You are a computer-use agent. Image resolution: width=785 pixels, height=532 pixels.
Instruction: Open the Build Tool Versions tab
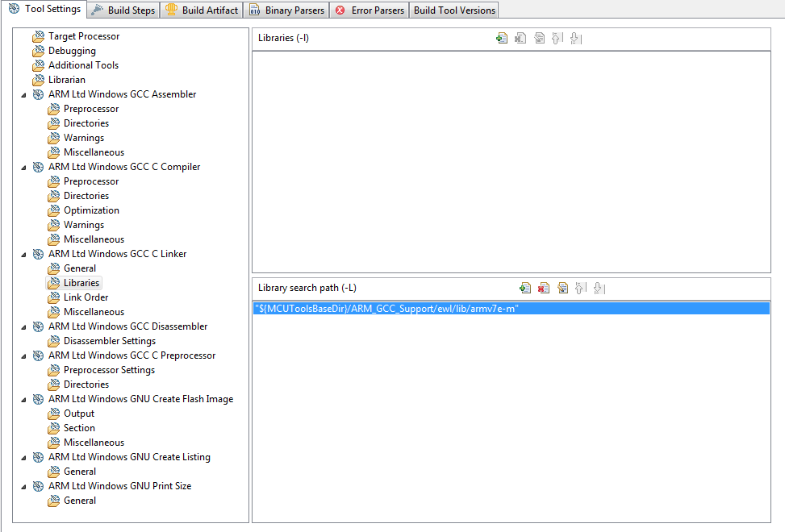(x=454, y=10)
